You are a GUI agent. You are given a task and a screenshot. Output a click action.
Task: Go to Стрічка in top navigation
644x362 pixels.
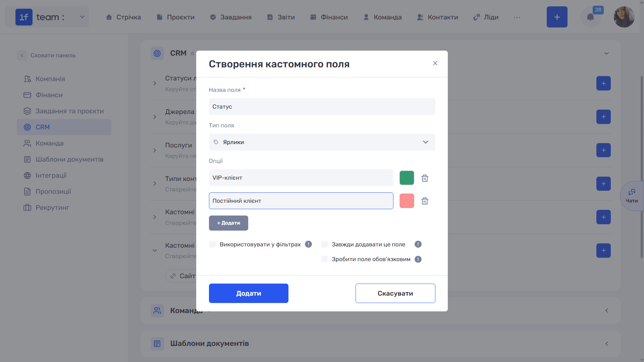coord(123,17)
